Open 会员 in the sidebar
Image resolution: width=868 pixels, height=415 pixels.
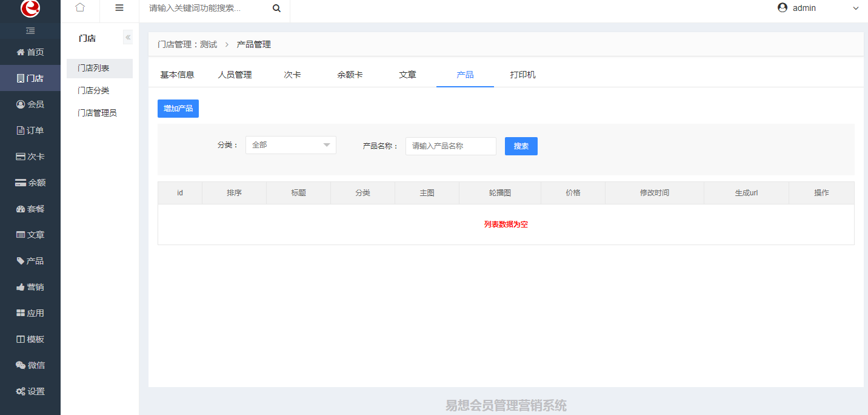point(30,104)
